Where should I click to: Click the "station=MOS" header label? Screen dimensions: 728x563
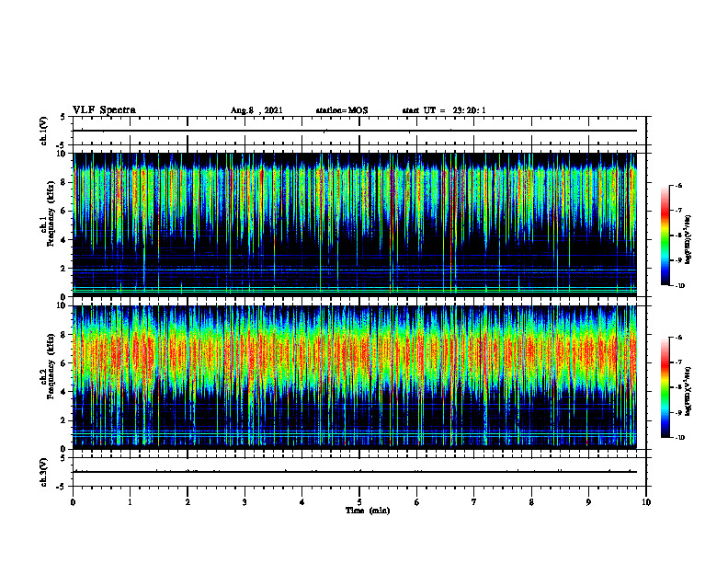(342, 110)
